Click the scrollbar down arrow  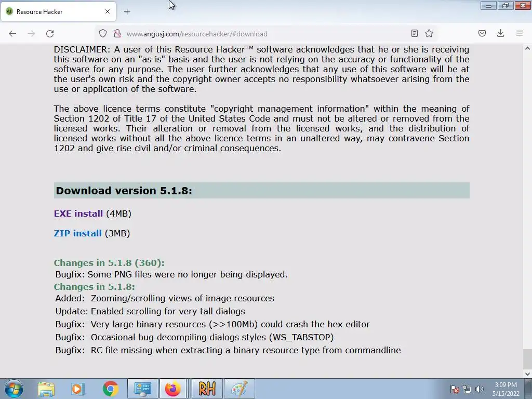pos(527,374)
